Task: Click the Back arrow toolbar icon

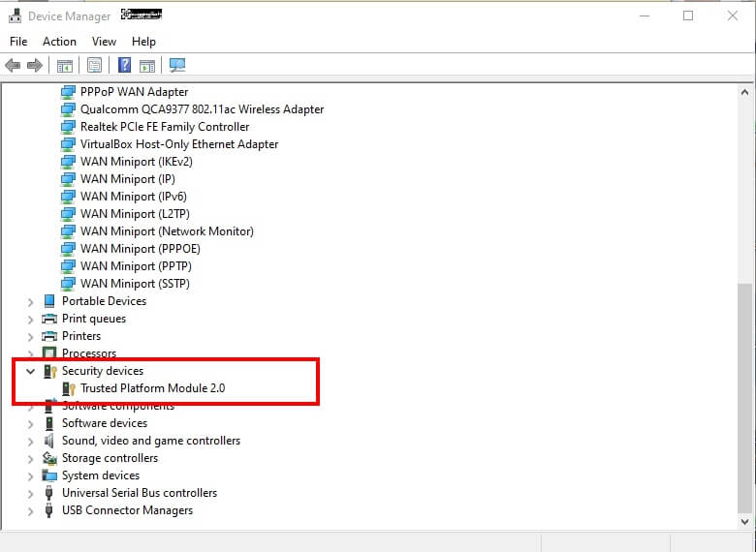Action: pyautogui.click(x=13, y=66)
